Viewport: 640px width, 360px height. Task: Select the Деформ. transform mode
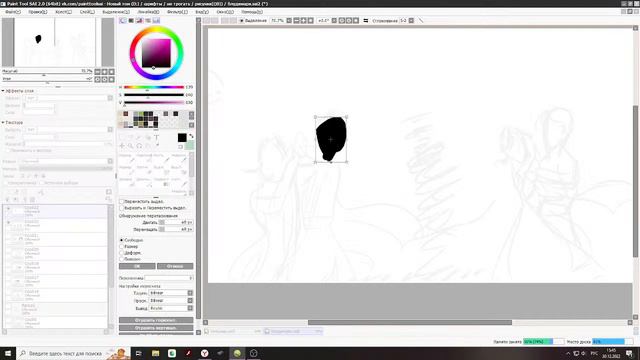point(122,253)
